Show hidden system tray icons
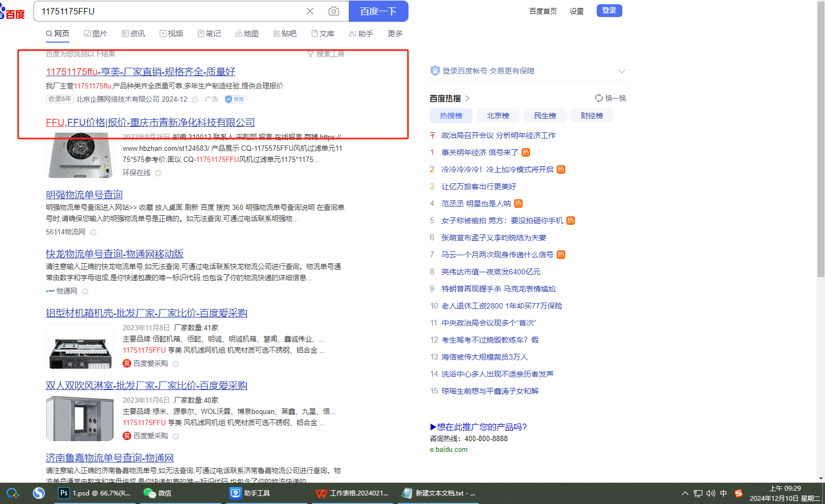The height and width of the screenshot is (504, 825). (685, 493)
